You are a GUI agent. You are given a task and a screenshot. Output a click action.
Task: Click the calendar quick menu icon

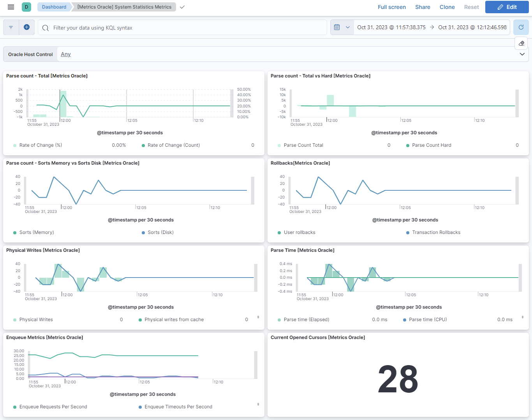(x=337, y=27)
